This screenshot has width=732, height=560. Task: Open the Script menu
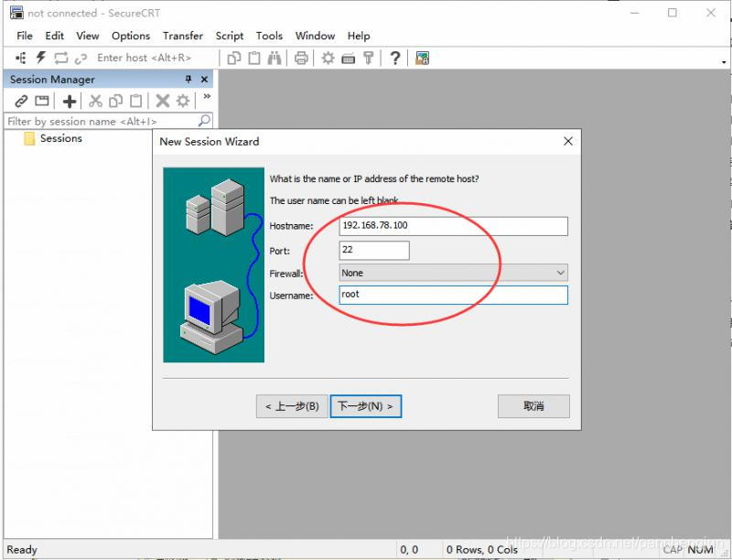click(230, 36)
